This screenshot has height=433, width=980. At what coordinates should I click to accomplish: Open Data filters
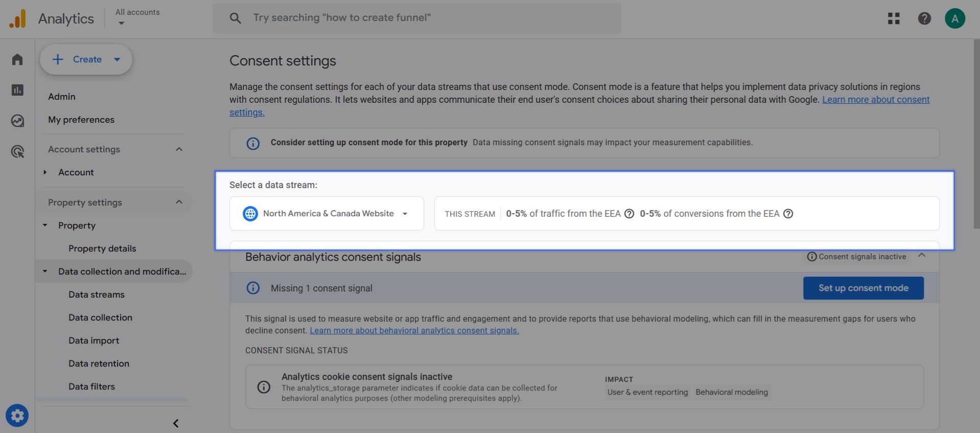tap(91, 386)
